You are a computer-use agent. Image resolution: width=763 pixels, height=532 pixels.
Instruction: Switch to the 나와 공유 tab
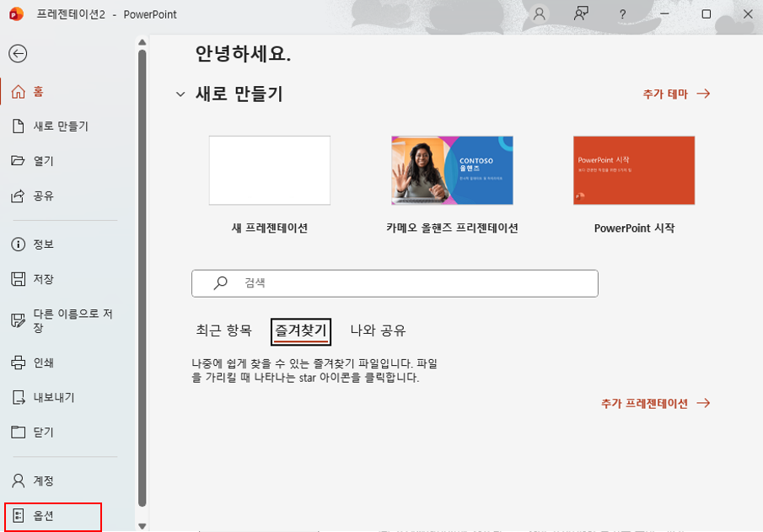(378, 330)
